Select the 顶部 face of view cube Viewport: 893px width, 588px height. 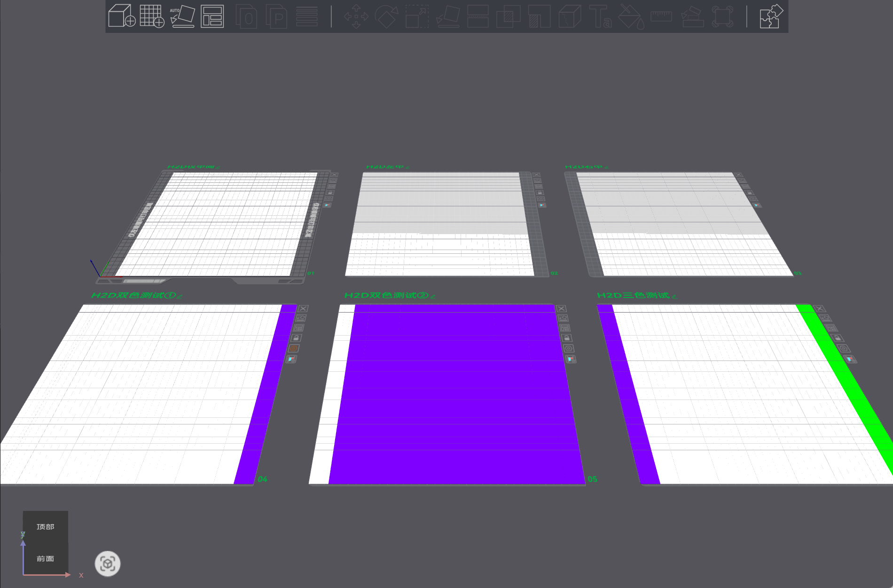46,527
